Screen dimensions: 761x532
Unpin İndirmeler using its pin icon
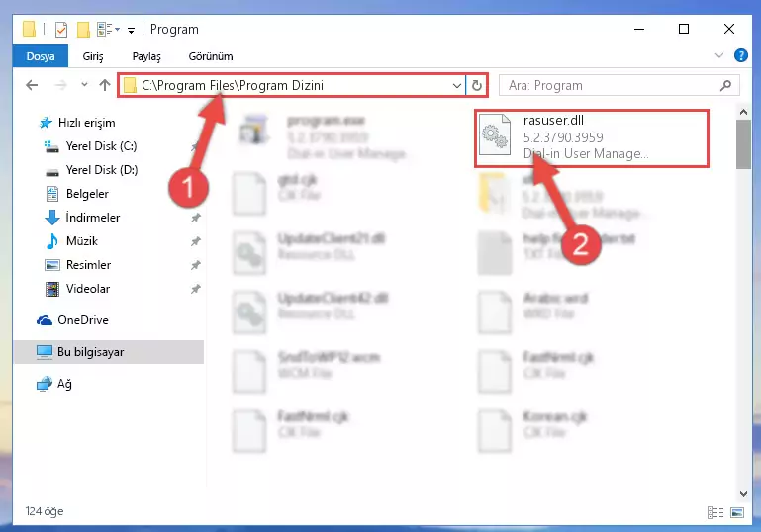click(196, 218)
